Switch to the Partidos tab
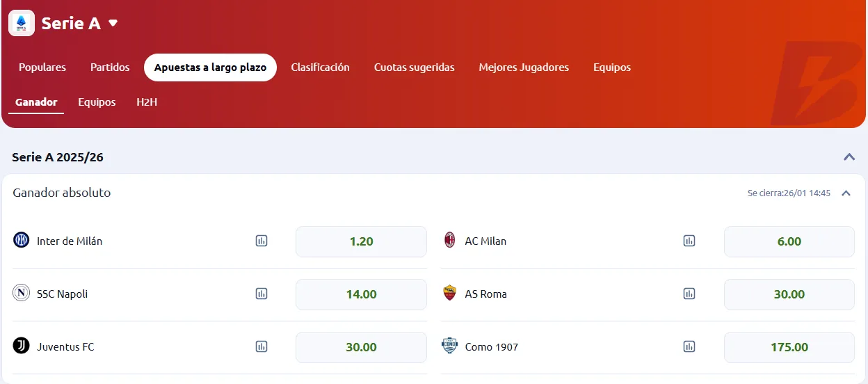 tap(110, 67)
